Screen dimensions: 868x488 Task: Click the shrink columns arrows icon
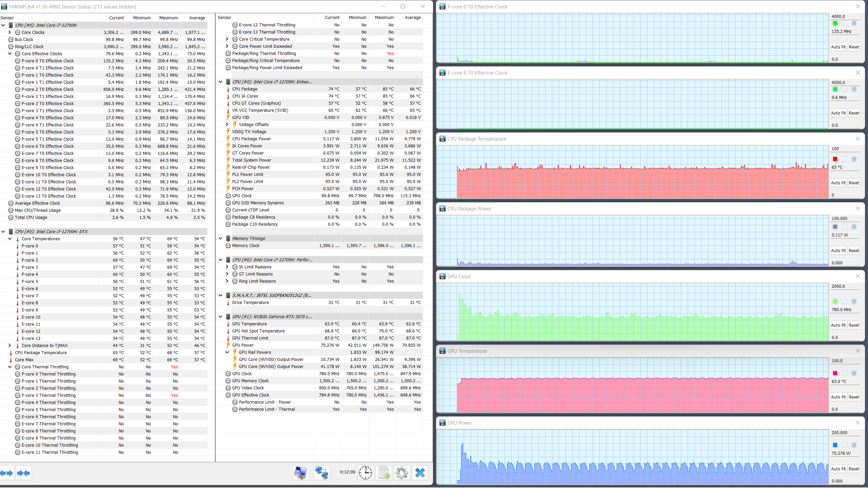(23, 473)
